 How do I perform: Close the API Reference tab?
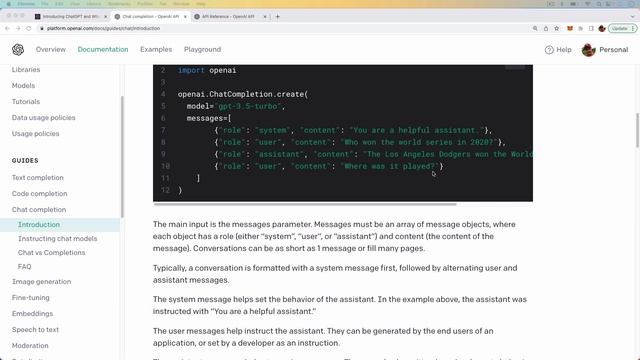(x=264, y=17)
